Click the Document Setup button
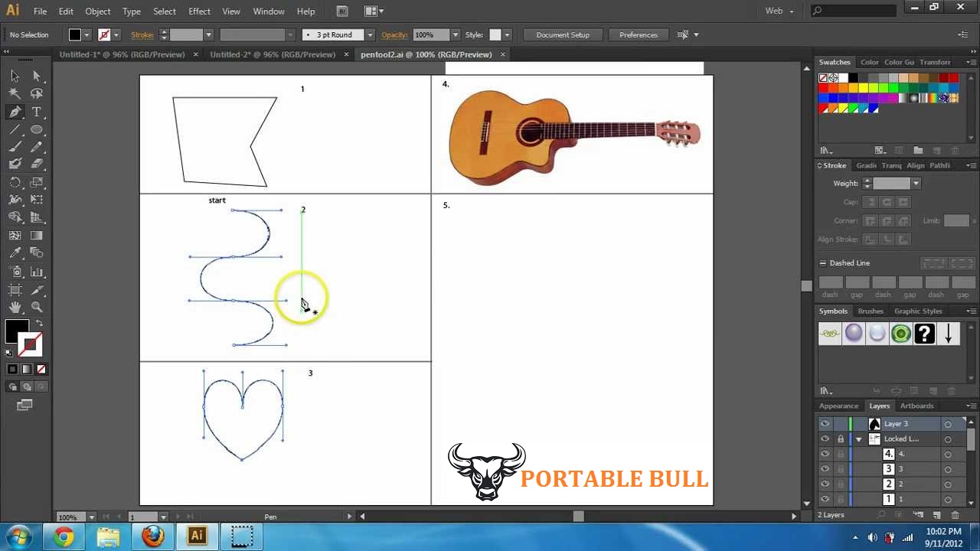 pos(563,34)
